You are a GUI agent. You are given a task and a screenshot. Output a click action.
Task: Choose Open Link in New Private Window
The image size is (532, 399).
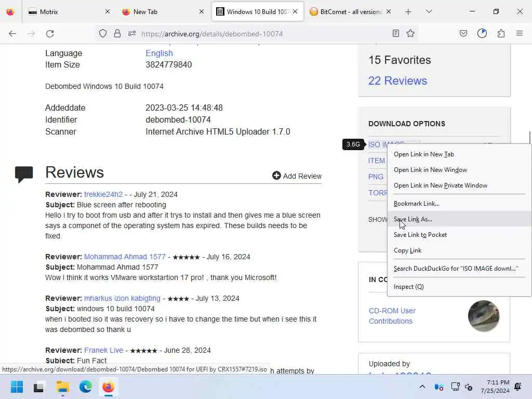point(459,185)
